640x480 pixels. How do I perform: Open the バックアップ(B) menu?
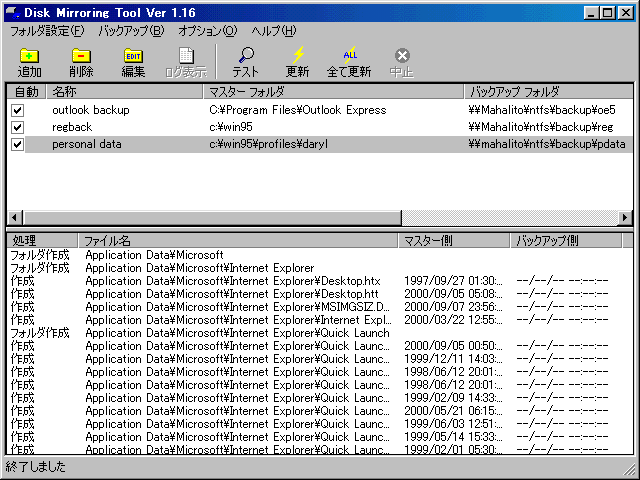point(131,31)
